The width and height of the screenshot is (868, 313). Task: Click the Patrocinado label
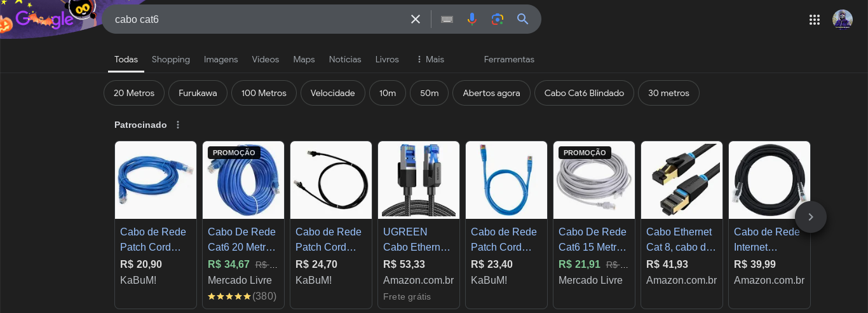point(140,125)
